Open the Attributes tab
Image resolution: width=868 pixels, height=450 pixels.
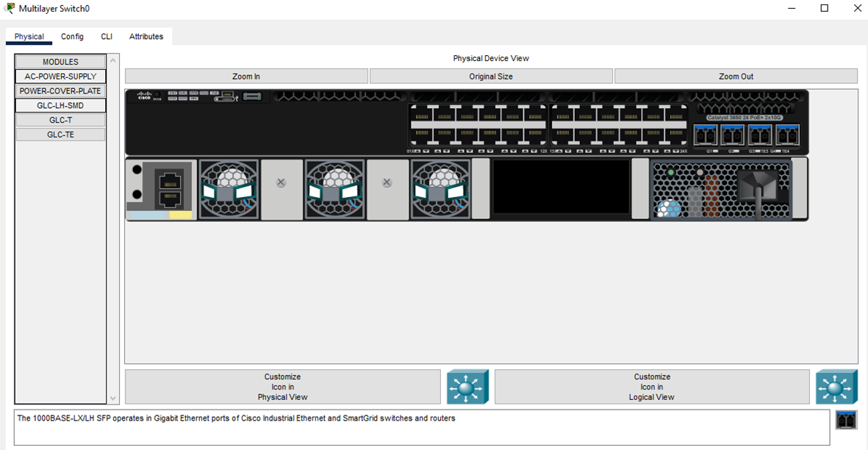(x=146, y=37)
